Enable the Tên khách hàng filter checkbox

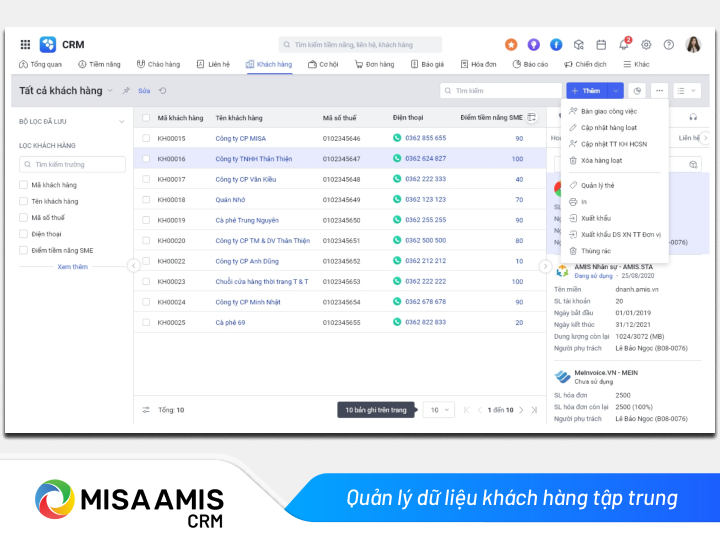(23, 201)
